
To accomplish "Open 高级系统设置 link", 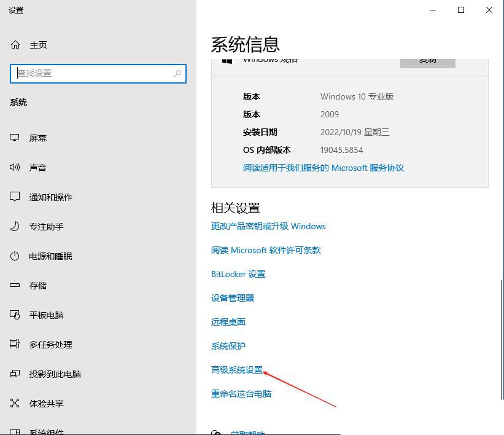I will coord(236,370).
